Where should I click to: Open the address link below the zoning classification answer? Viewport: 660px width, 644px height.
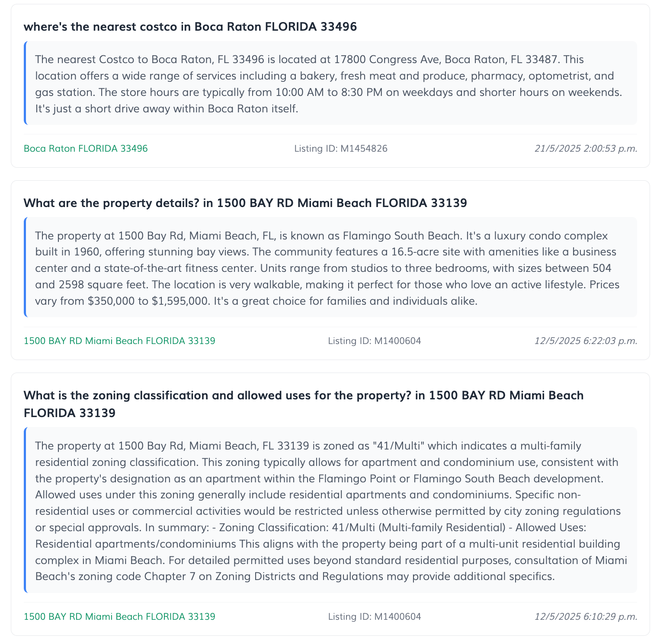[x=119, y=616]
